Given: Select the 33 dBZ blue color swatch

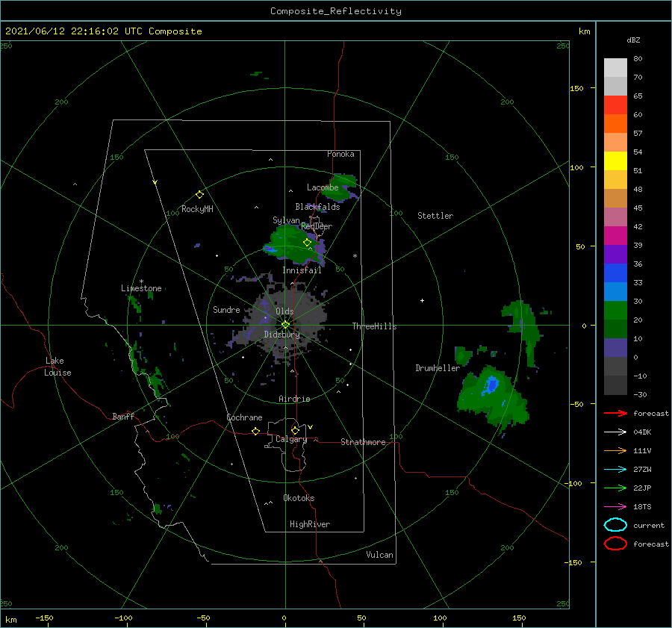Looking at the screenshot, I should tap(615, 273).
